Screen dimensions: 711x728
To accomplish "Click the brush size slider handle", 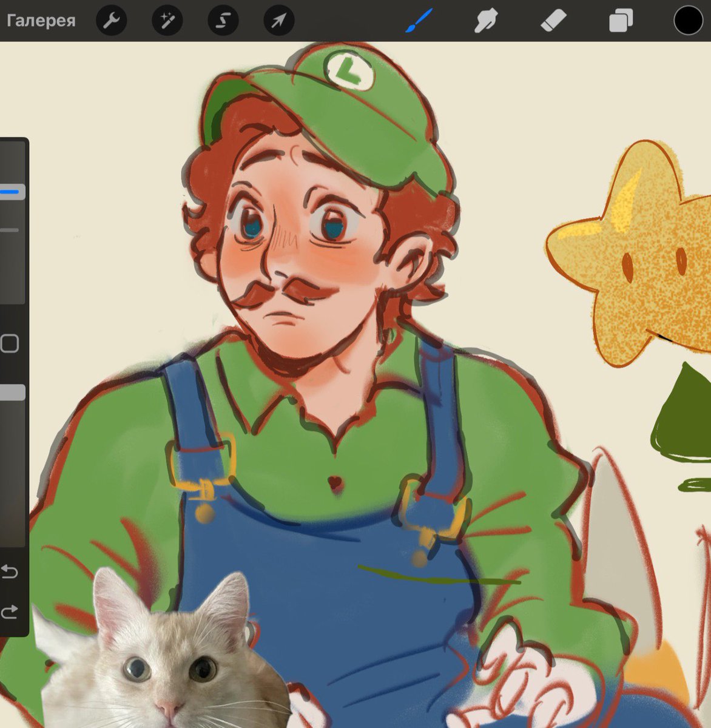I will click(12, 192).
